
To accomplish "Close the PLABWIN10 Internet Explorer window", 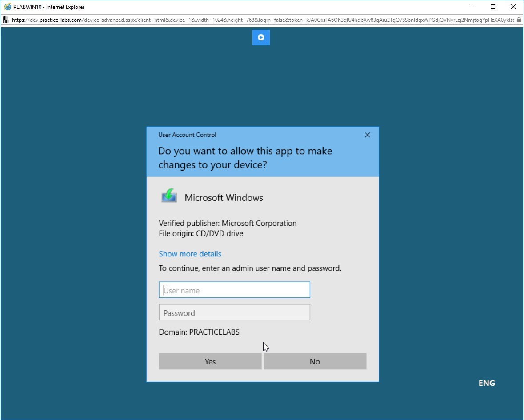I will (513, 7).
